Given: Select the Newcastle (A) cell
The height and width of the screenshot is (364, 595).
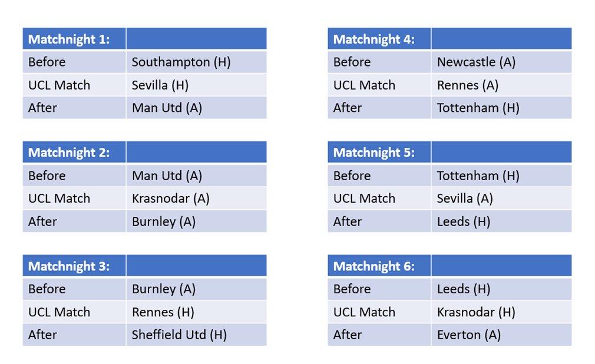Looking at the screenshot, I should 476,62.
